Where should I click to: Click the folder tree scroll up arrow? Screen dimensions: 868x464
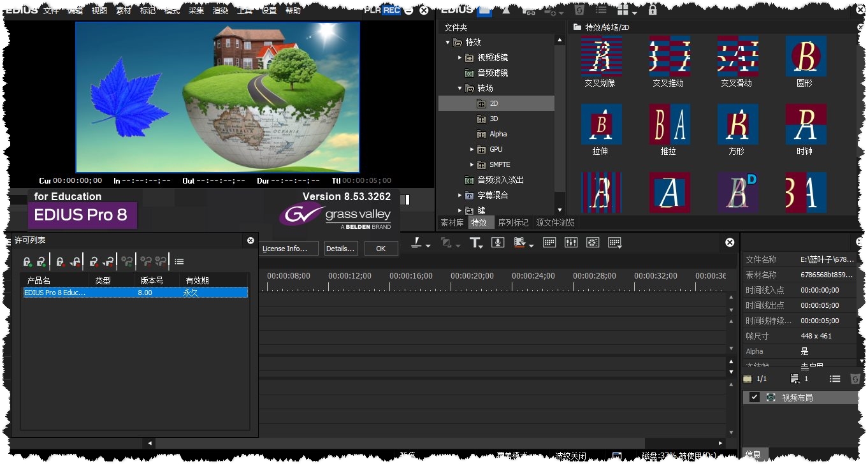(x=560, y=40)
